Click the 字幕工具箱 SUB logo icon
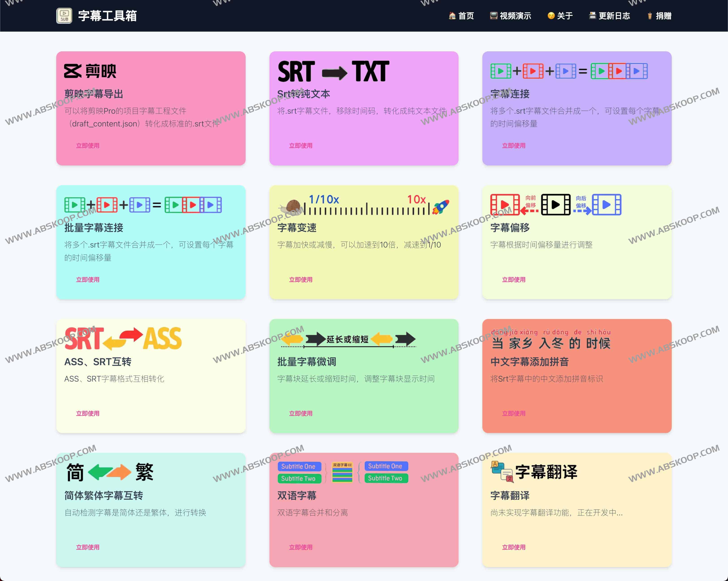Viewport: 728px width, 581px height. coord(65,15)
